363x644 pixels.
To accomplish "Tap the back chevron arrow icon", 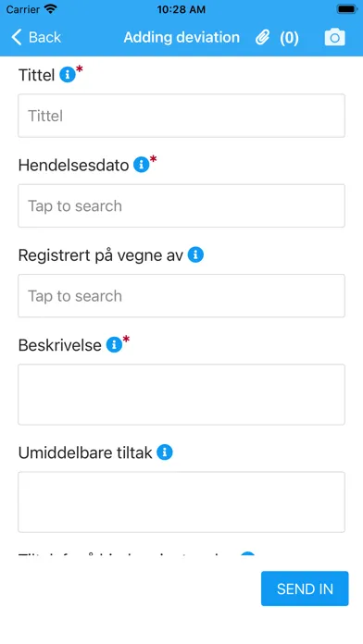I will [17, 37].
